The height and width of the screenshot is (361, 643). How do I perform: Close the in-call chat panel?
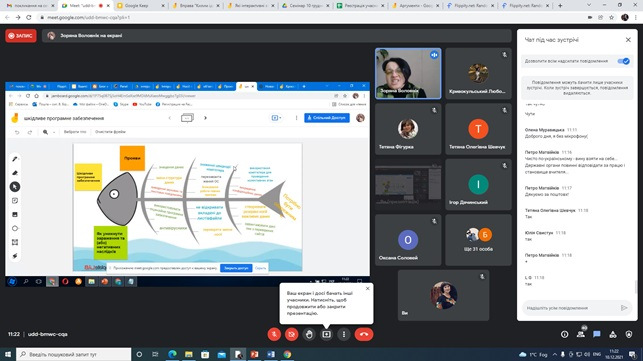click(x=628, y=40)
